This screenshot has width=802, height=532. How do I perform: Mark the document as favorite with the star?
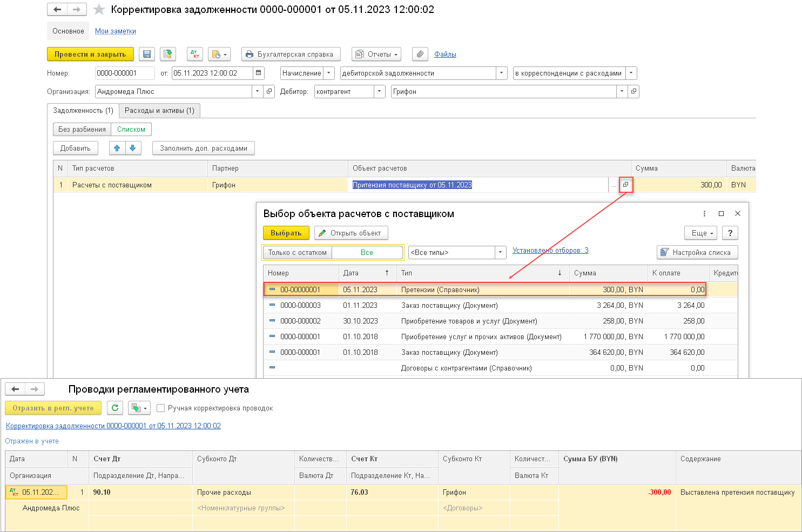(x=99, y=10)
